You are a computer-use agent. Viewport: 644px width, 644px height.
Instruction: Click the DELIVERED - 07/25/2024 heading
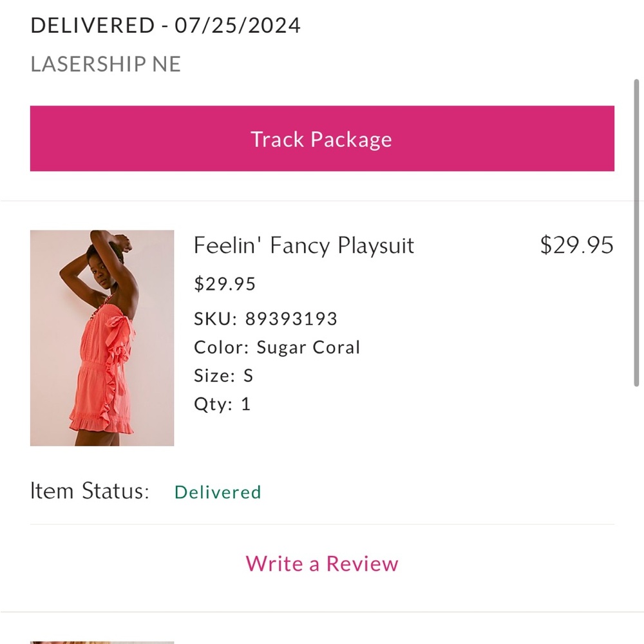(166, 25)
